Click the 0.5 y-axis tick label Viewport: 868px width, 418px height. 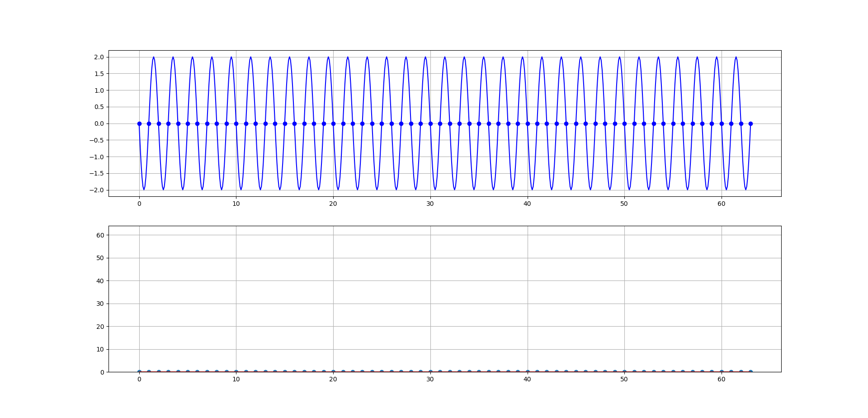coord(99,107)
